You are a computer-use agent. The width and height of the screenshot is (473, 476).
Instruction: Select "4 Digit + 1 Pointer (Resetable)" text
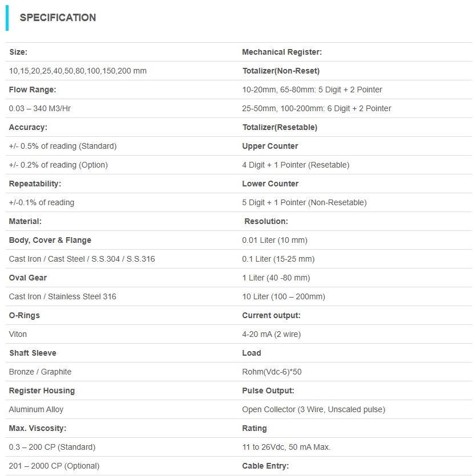pos(296,165)
